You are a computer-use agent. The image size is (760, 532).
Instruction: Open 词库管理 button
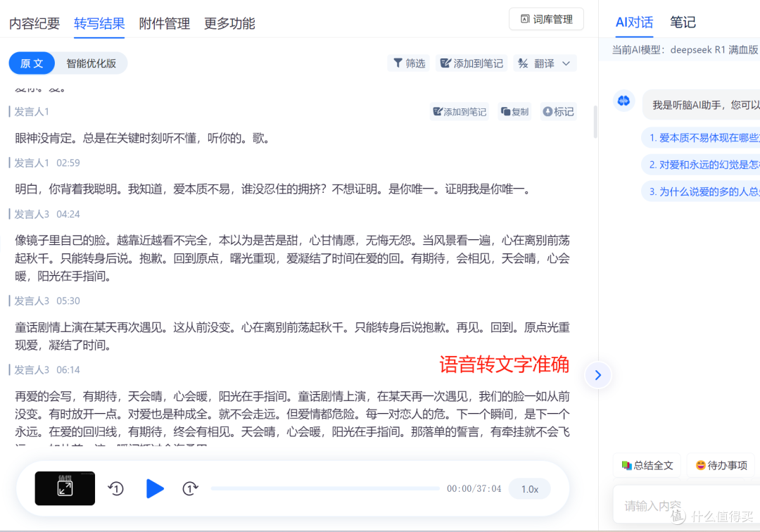[546, 19]
